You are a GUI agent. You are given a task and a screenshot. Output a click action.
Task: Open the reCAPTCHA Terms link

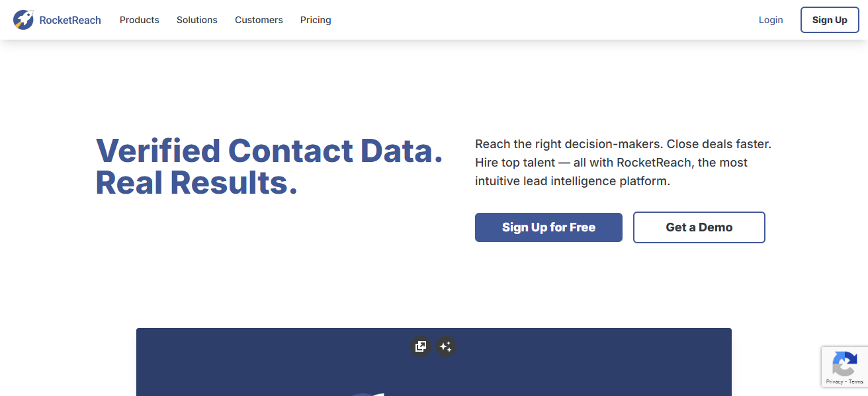[x=856, y=381]
